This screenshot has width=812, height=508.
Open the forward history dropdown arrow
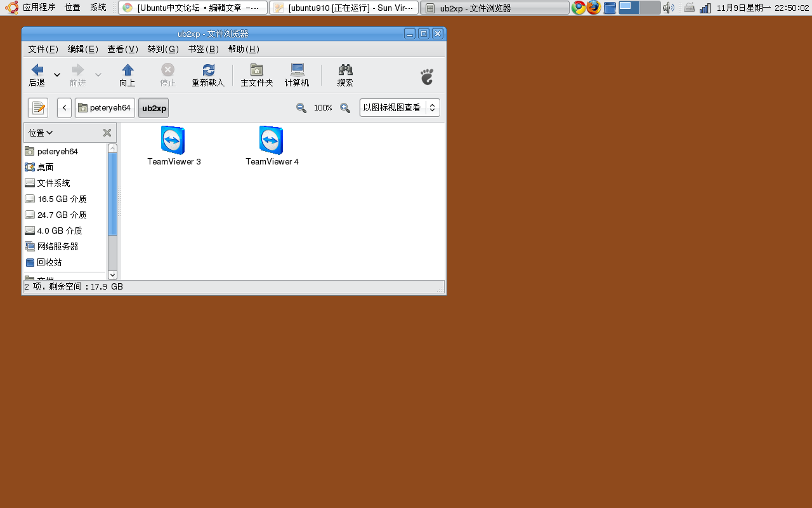[x=98, y=75]
